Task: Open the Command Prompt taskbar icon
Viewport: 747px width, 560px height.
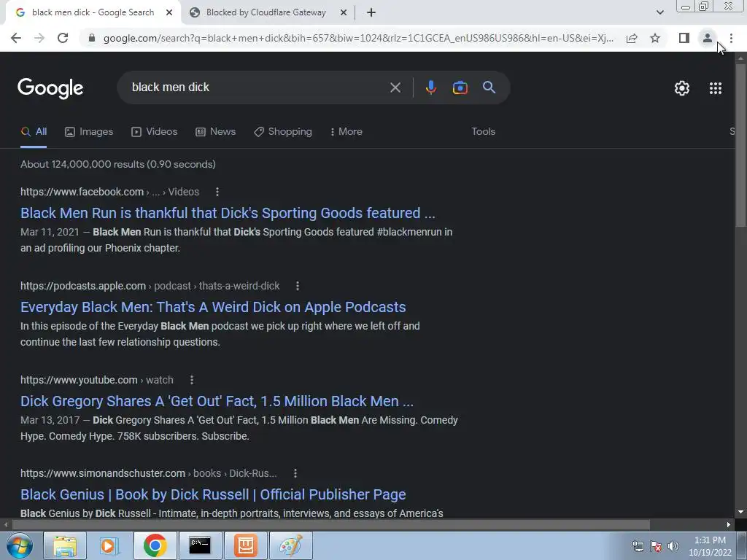Action: pyautogui.click(x=200, y=545)
